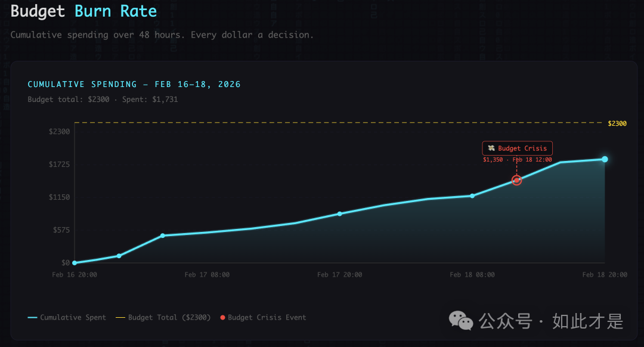Select the second data point on the spending line
Screen dimensions: 644x347
pyautogui.click(x=119, y=256)
